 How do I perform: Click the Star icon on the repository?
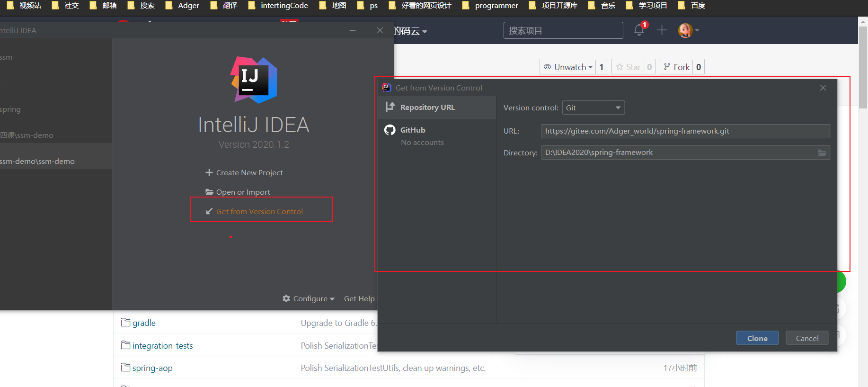pos(620,67)
